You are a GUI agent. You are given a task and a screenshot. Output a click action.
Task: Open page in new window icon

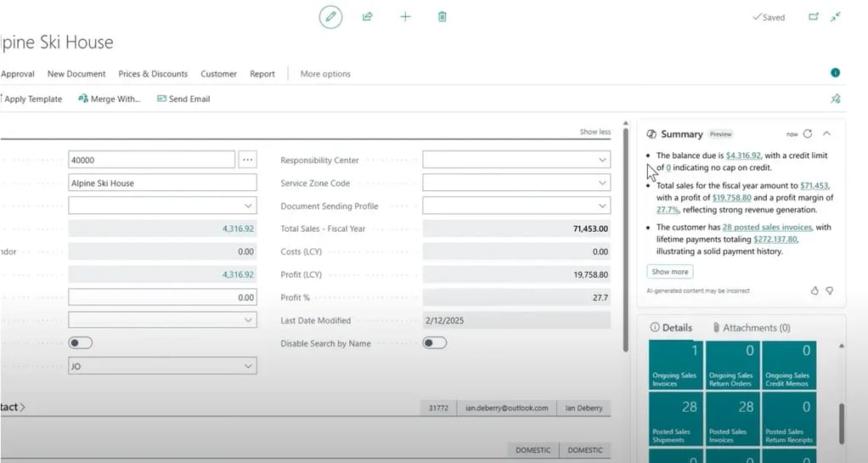(813, 17)
